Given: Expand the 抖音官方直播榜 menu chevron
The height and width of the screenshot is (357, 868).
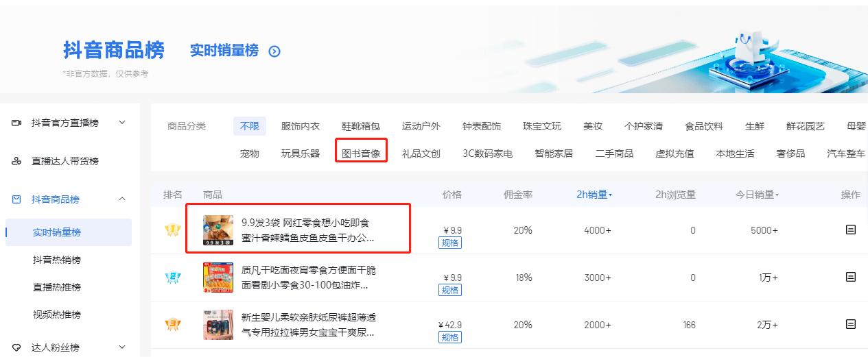Looking at the screenshot, I should 122,123.
